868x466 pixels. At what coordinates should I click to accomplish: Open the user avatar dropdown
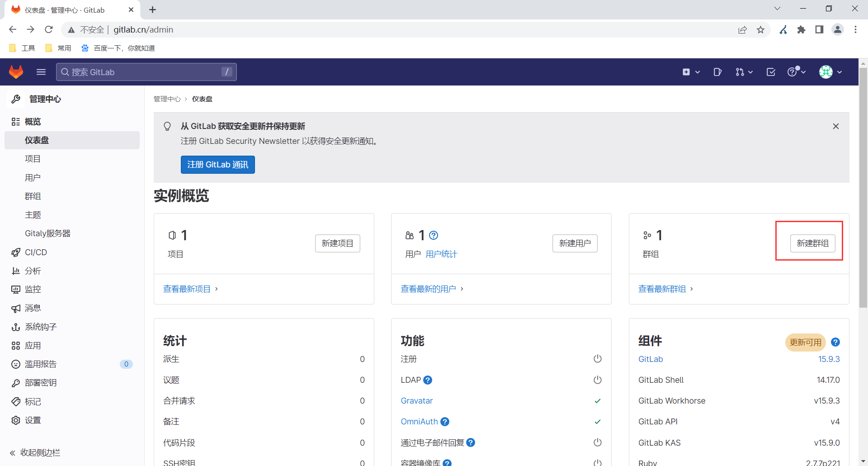point(831,72)
